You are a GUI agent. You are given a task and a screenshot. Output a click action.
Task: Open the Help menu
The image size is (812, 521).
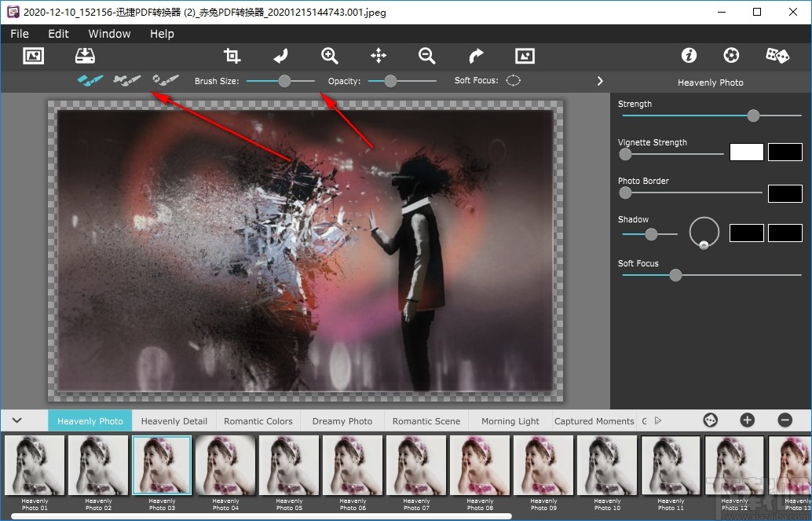(162, 34)
